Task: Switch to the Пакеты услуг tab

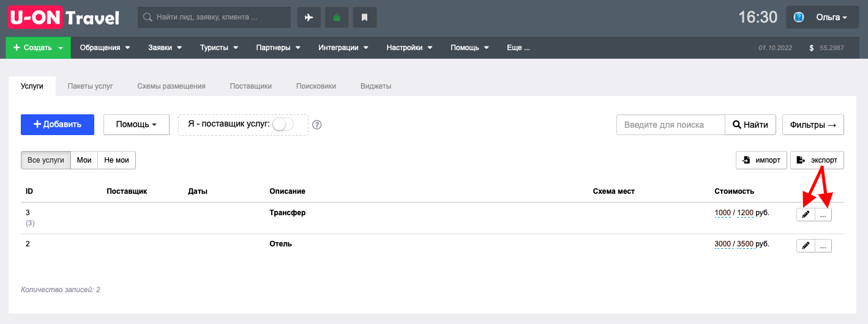Action: point(91,86)
